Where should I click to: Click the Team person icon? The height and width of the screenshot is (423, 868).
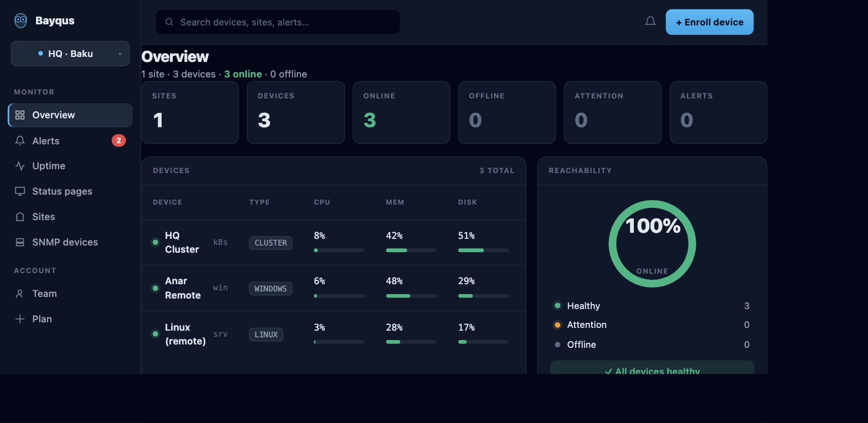point(20,294)
